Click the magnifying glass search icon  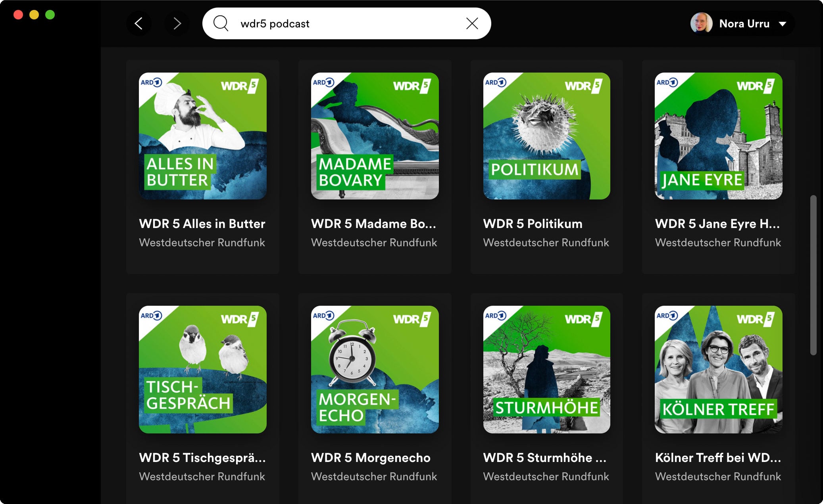221,23
